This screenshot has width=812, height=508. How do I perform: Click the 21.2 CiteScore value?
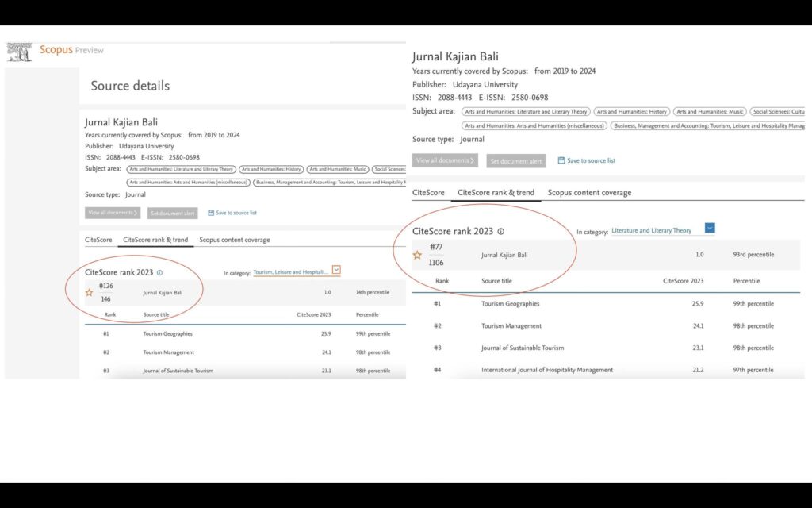click(698, 370)
